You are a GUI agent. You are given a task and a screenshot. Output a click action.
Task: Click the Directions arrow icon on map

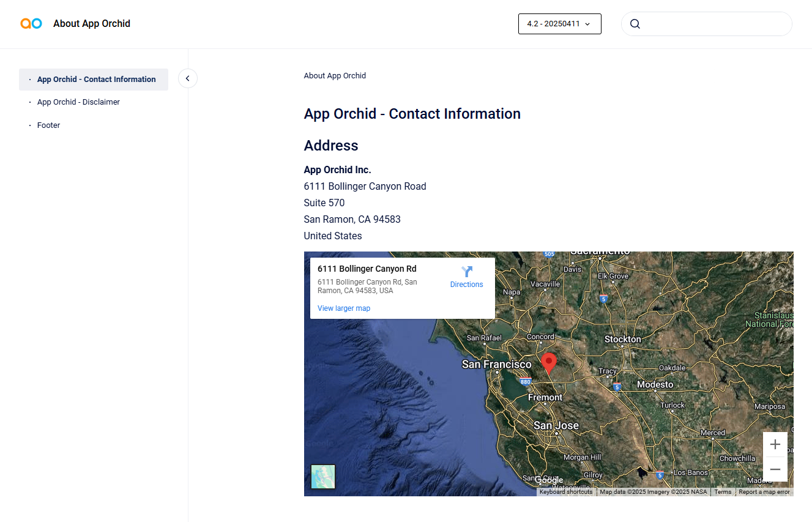pos(467,272)
